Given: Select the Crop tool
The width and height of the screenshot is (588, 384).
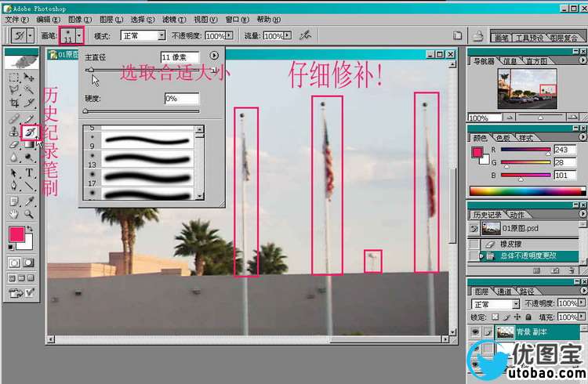Looking at the screenshot, I should [x=14, y=103].
